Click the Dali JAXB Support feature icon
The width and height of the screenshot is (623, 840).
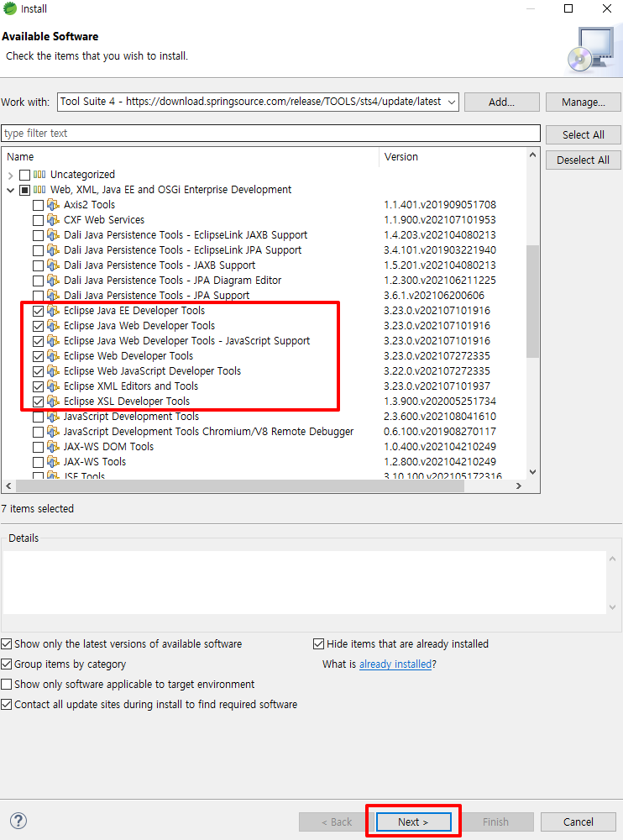pos(53,265)
